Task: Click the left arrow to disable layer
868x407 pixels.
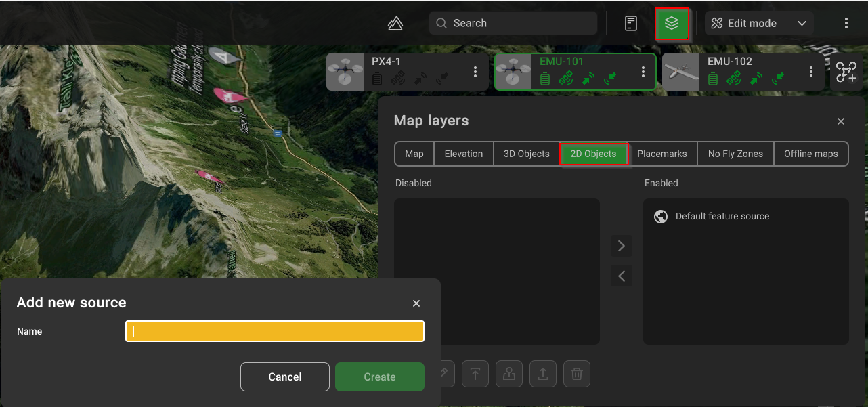Action: click(622, 276)
